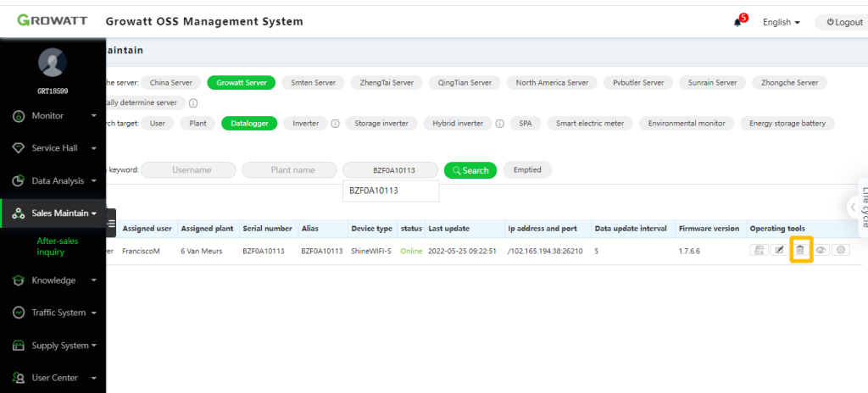Open the English language dropdown
868x393 pixels.
[x=781, y=22]
